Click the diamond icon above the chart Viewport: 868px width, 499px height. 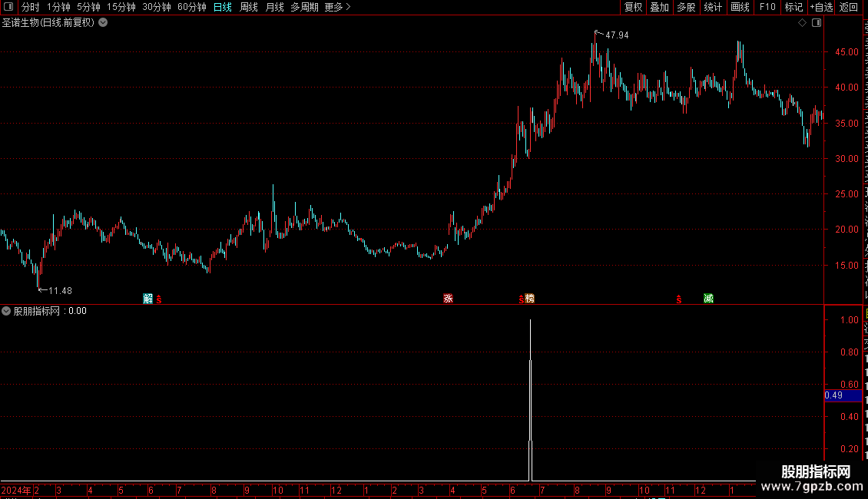[802, 23]
